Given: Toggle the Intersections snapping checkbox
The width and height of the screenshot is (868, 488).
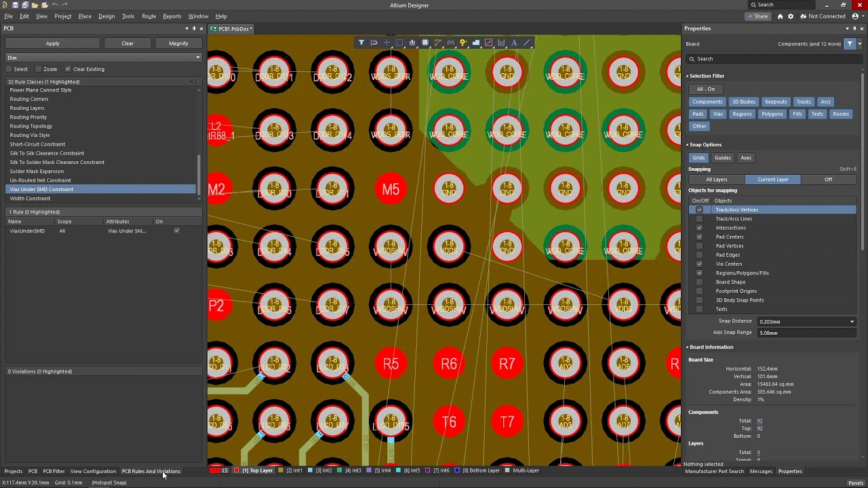Looking at the screenshot, I should tap(699, 228).
